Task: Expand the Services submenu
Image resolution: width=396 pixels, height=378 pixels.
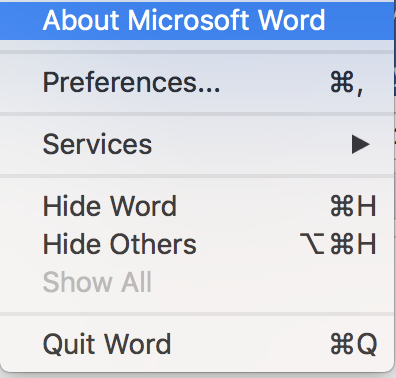Action: 197,144
